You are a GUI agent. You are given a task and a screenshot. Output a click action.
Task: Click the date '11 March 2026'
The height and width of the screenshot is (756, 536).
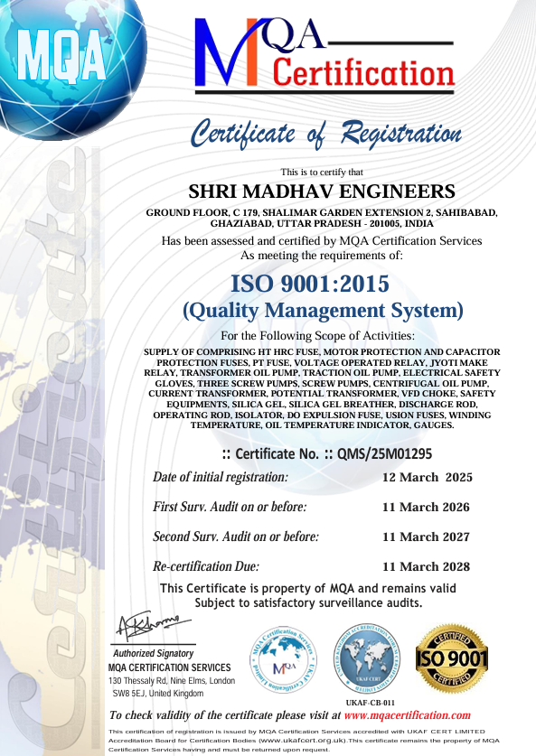coord(426,508)
